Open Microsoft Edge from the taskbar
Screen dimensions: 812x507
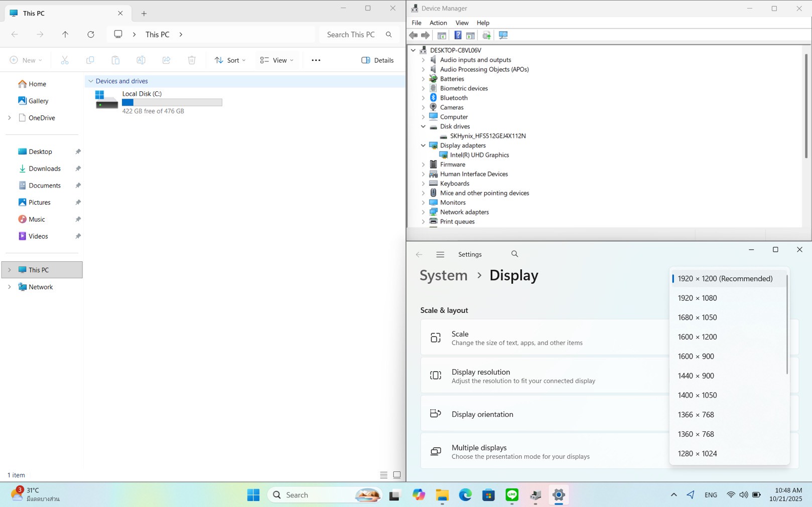(x=465, y=495)
